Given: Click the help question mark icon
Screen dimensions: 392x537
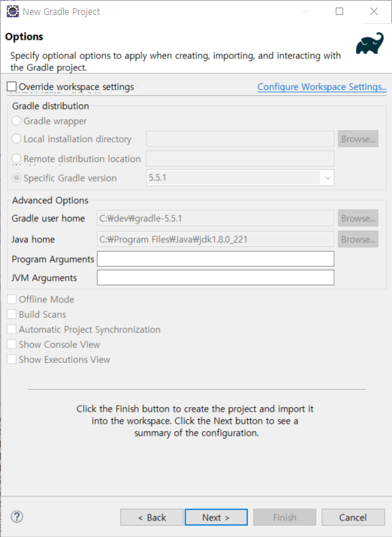Looking at the screenshot, I should pyautogui.click(x=17, y=517).
